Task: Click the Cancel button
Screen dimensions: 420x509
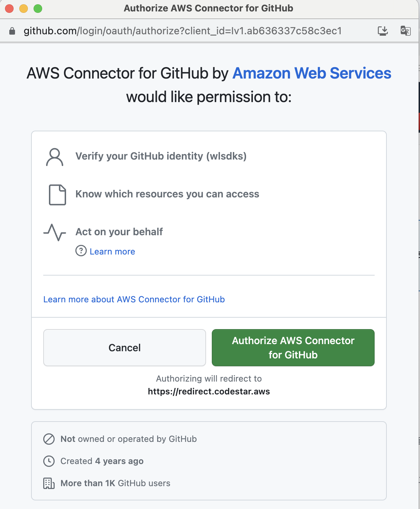Action: coord(124,347)
